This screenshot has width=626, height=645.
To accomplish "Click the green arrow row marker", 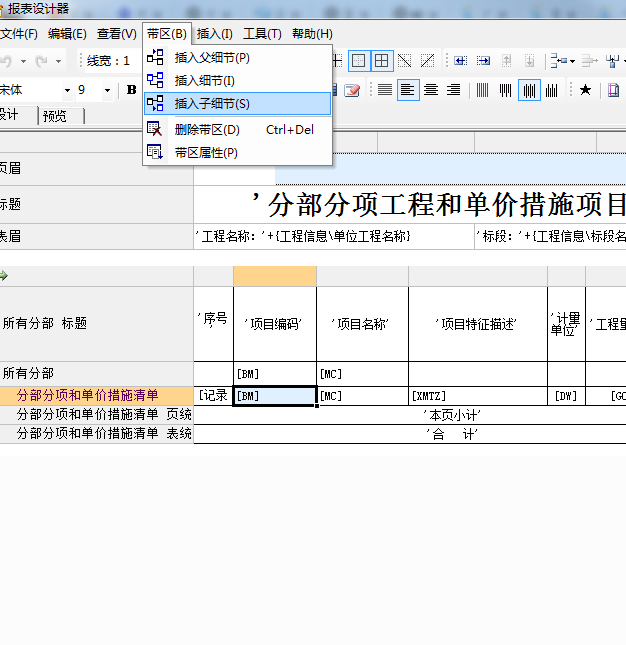I will [4, 276].
